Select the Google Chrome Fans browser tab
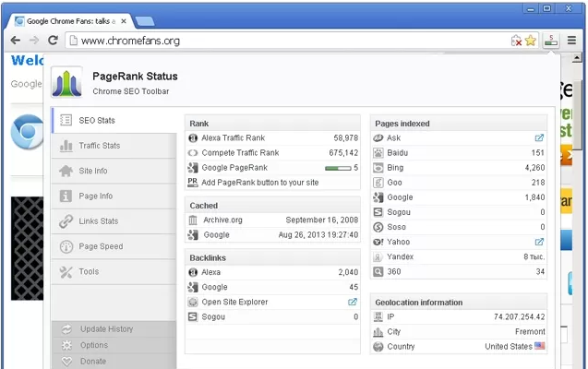The width and height of the screenshot is (588, 369). pos(69,21)
